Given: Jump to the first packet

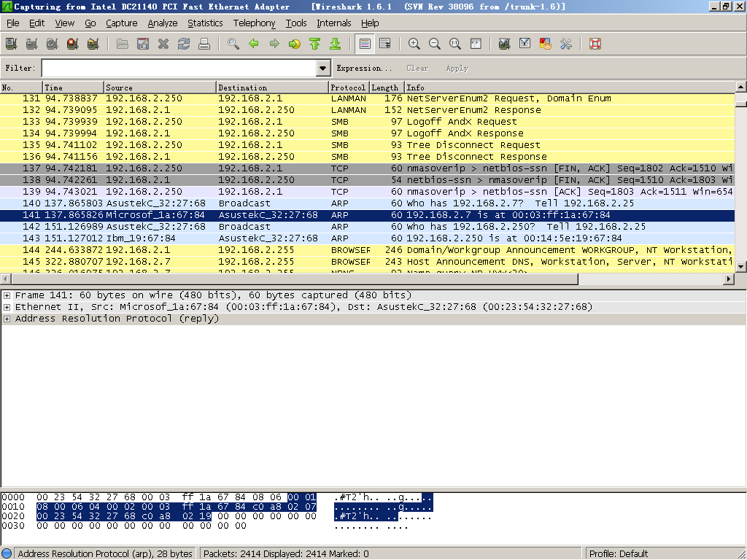Looking at the screenshot, I should [315, 44].
